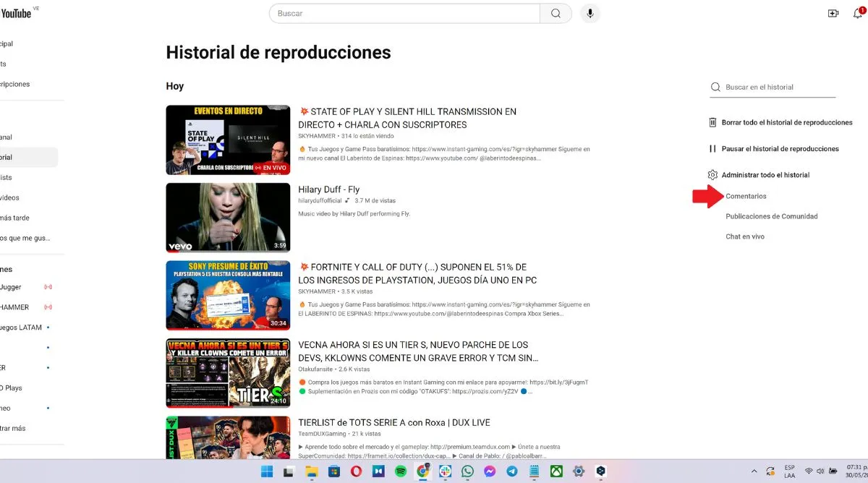
Task: Click the magnifier icon in Buscar en el historial
Action: (x=715, y=87)
